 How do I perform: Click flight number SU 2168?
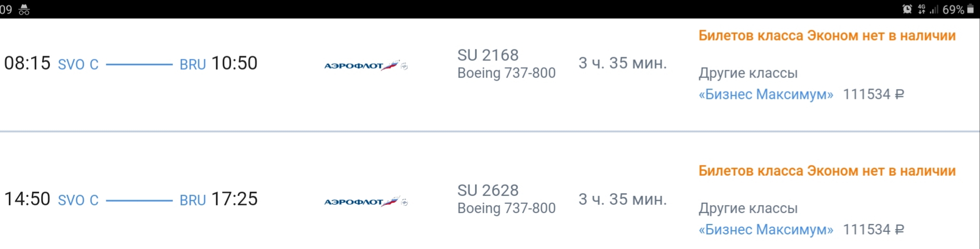pyautogui.click(x=488, y=55)
